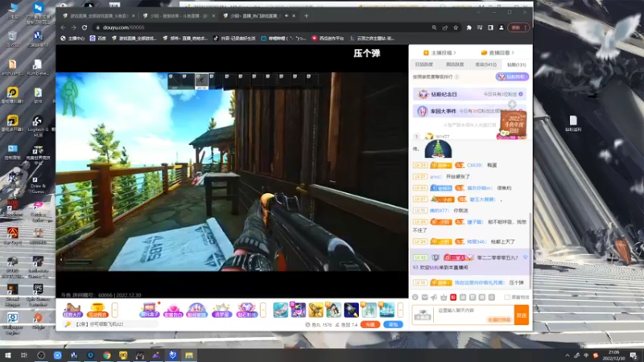The image size is (644, 362).
Task: Open the pink heart activity icon
Action: (x=173, y=310)
